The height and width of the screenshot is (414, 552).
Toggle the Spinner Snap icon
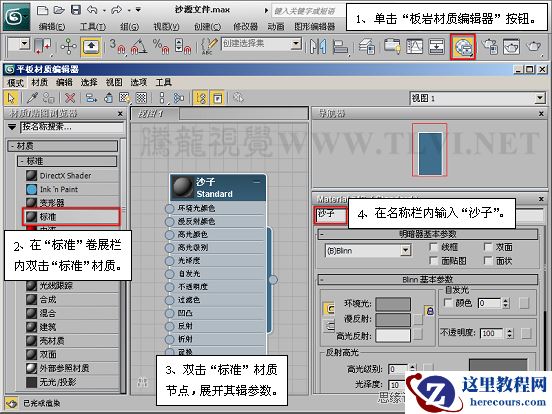(183, 47)
